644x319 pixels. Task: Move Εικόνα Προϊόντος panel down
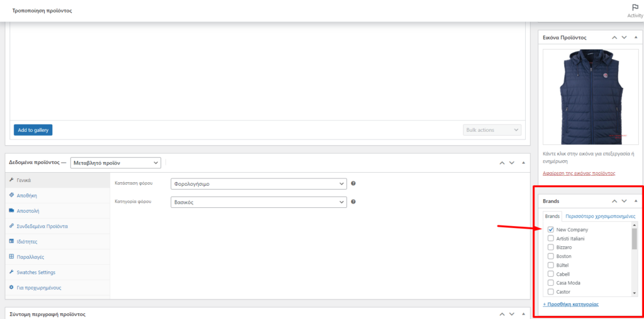[x=624, y=38]
